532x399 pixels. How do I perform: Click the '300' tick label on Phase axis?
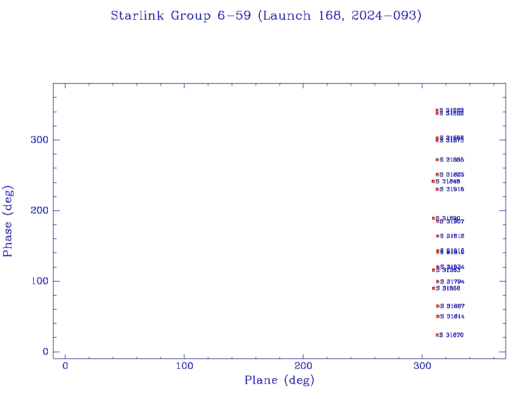[x=39, y=140]
